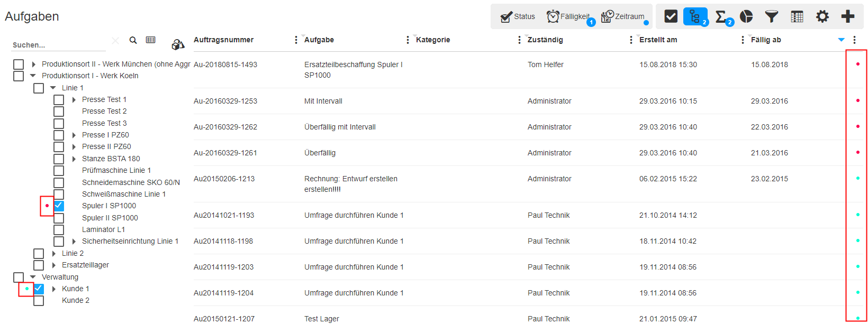Sort by Kategorie column header
The height and width of the screenshot is (324, 868).
433,40
